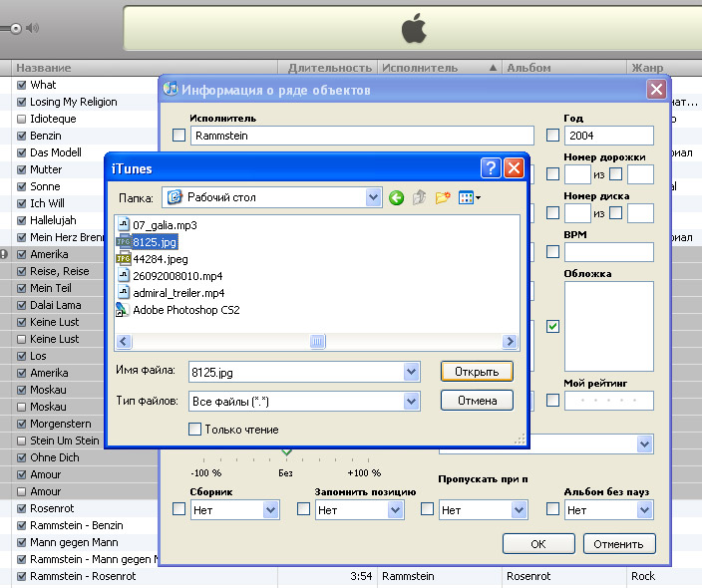Click the Открыть button
This screenshot has height=588, width=702.
pyautogui.click(x=477, y=371)
